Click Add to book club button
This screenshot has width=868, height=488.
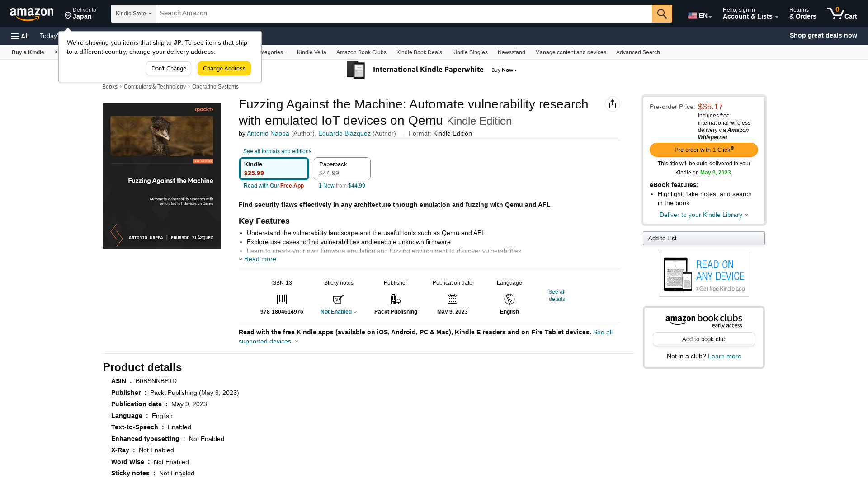704,339
